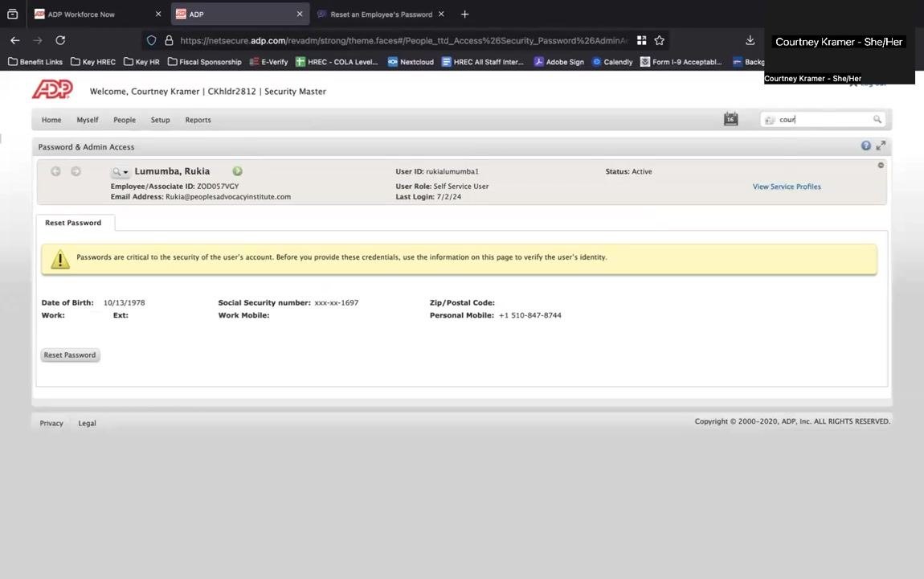Screen dimensions: 924x579
Task: Open the Privacy link
Action: tap(51, 423)
